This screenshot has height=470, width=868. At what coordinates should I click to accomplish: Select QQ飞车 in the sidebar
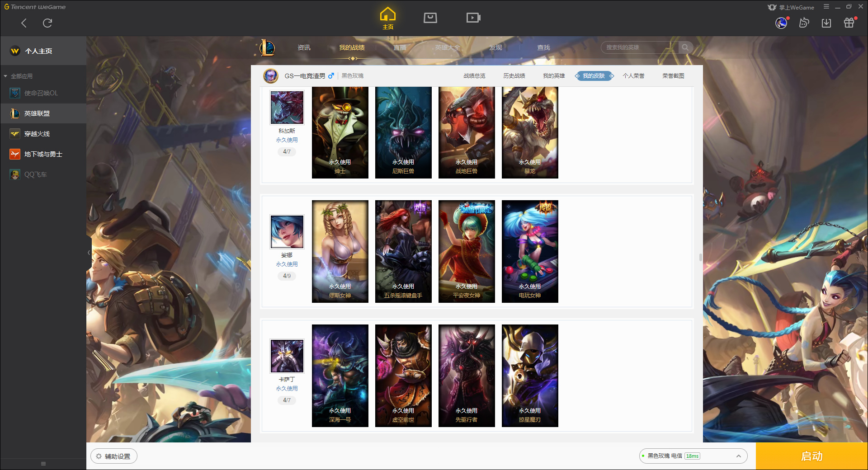[43, 174]
